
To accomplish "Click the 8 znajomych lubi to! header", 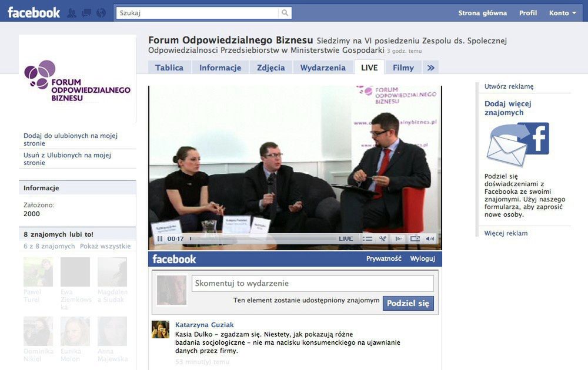I will point(77,234).
